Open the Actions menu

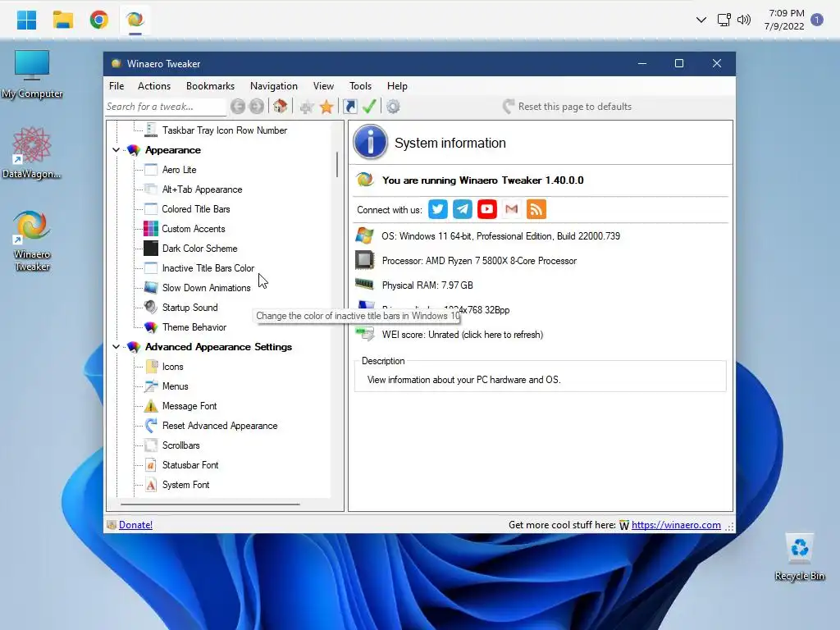(154, 85)
